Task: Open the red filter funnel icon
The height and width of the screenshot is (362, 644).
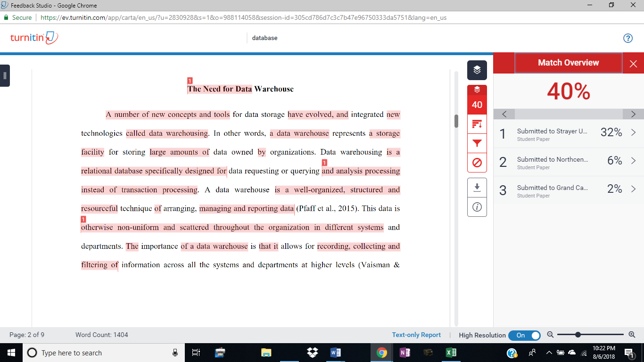Action: pyautogui.click(x=477, y=143)
